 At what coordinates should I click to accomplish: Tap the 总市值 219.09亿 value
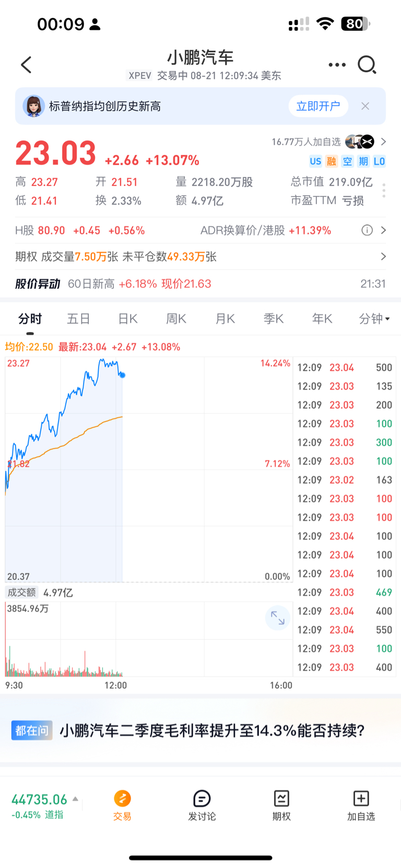[332, 182]
